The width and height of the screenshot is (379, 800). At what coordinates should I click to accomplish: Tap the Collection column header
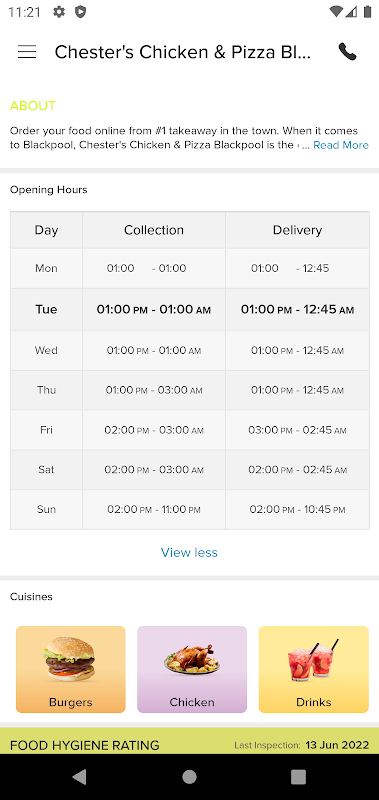154,230
